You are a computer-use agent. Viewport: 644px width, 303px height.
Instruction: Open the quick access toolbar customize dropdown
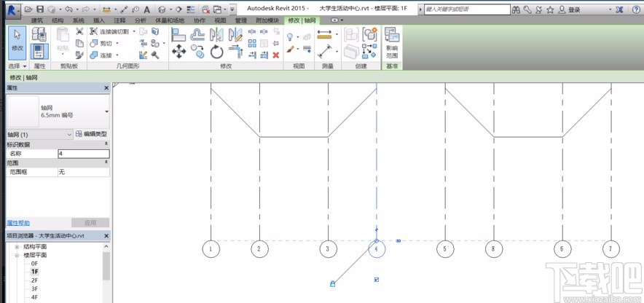coord(232,9)
